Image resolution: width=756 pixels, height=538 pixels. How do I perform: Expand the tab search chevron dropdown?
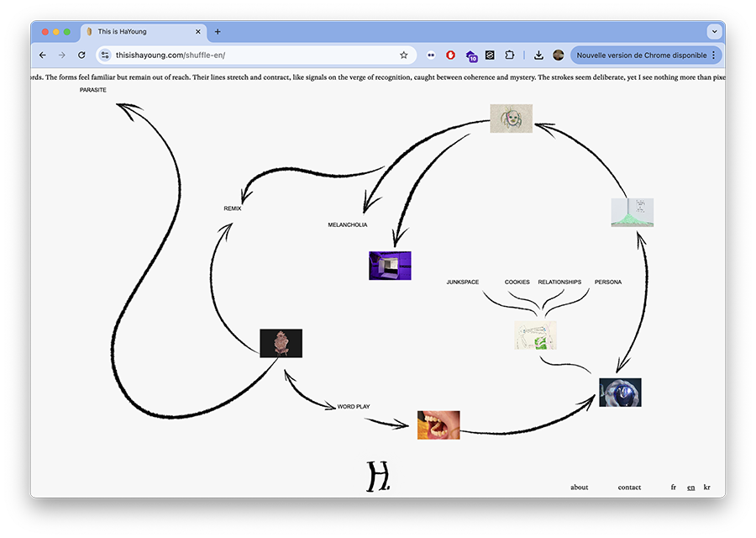[714, 32]
